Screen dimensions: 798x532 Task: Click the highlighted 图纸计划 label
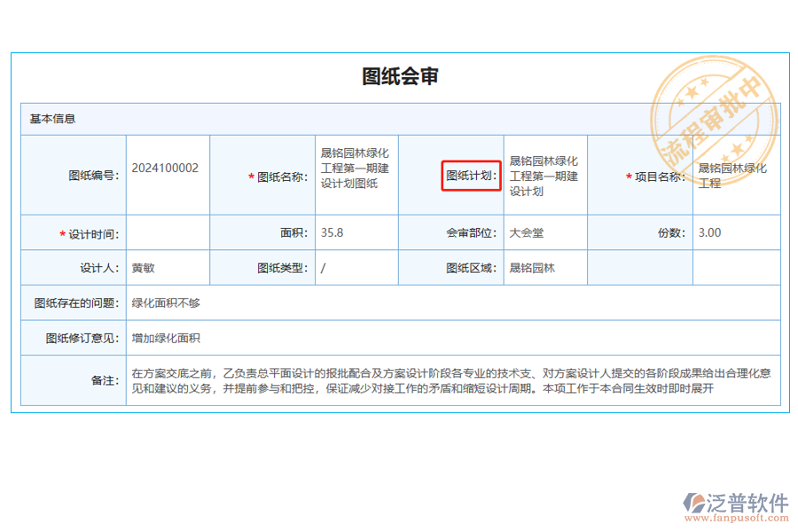[x=471, y=175]
